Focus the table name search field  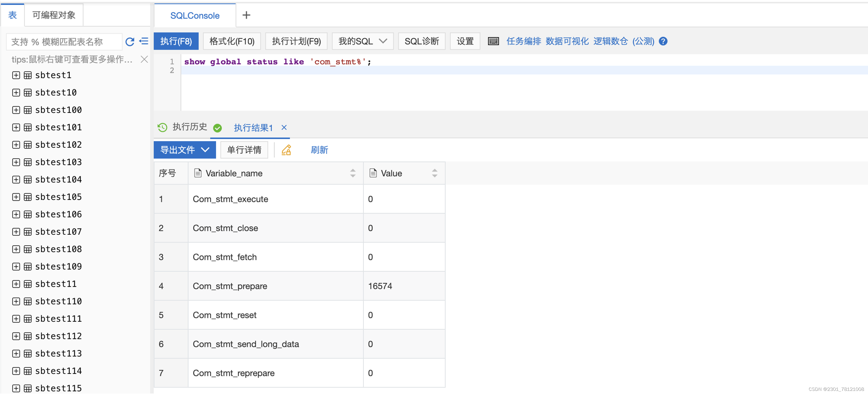[64, 42]
